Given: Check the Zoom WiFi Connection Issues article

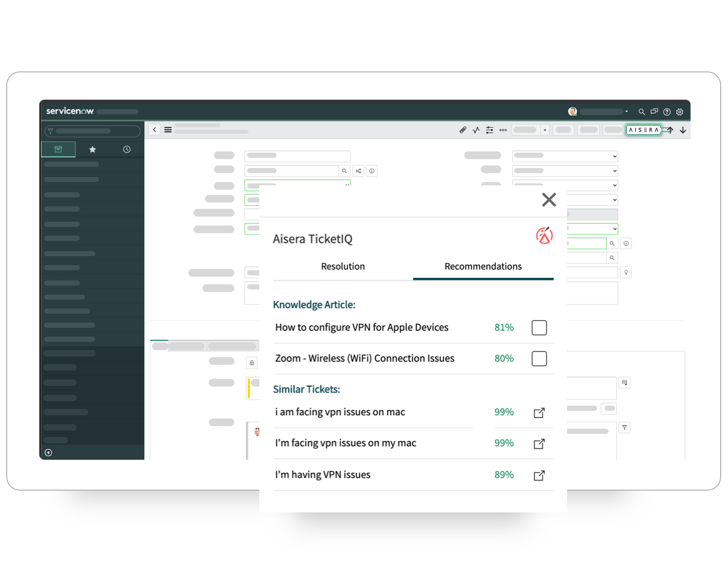Looking at the screenshot, I should (x=539, y=358).
